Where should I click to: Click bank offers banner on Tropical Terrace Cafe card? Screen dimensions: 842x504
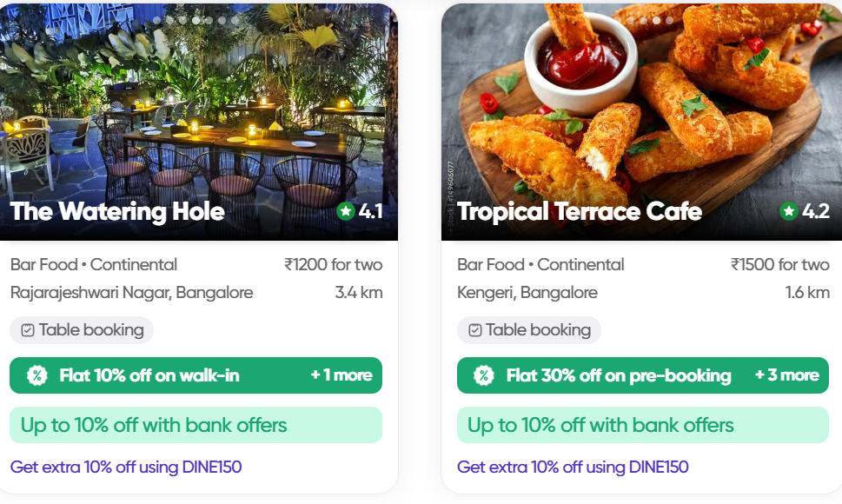click(x=643, y=425)
